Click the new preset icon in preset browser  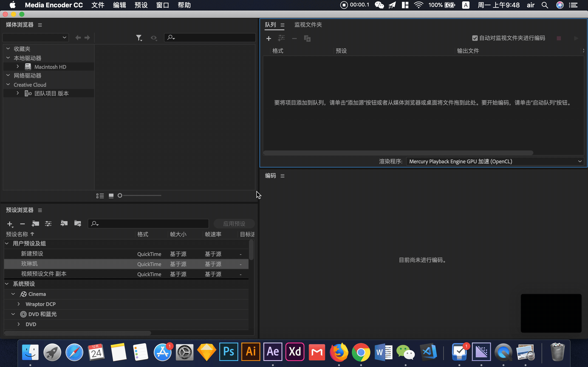pos(10,224)
